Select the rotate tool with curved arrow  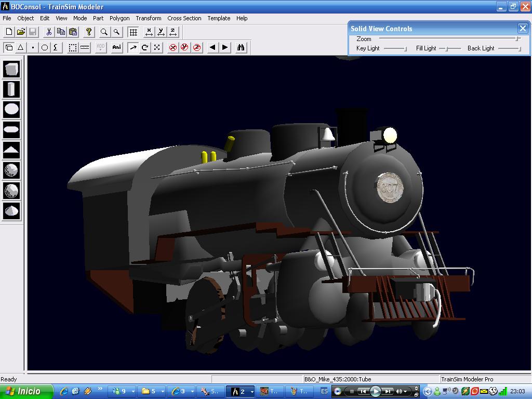pos(145,47)
